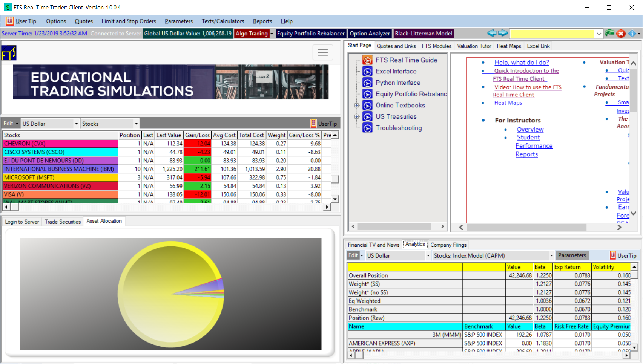The height and width of the screenshot is (364, 643).
Task: Open the hamburger menu beside FTS logo
Action: [322, 52]
